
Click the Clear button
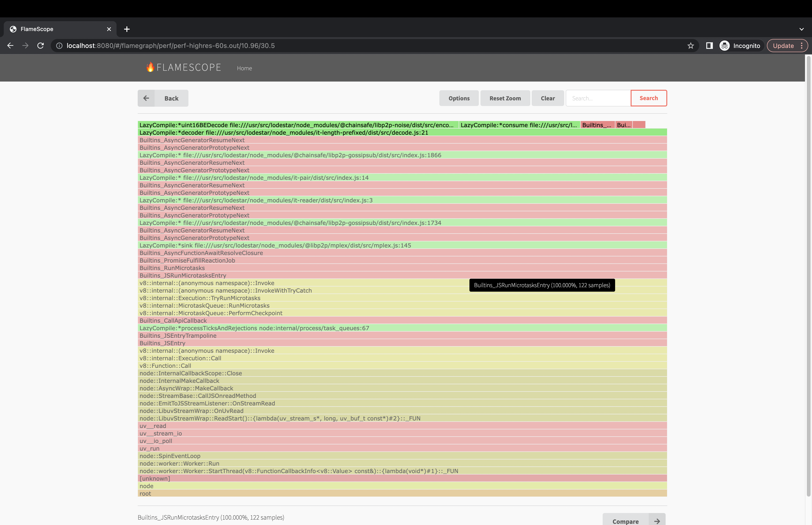(x=547, y=98)
